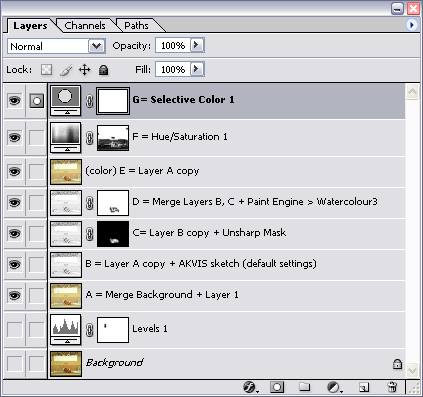Click mask indicator box on Selective Color layer
This screenshot has height=397, width=423.
[36, 101]
